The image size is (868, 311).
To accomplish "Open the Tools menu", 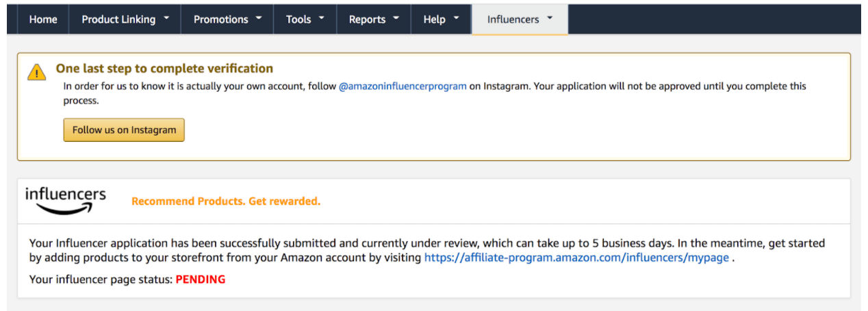I will tap(305, 19).
